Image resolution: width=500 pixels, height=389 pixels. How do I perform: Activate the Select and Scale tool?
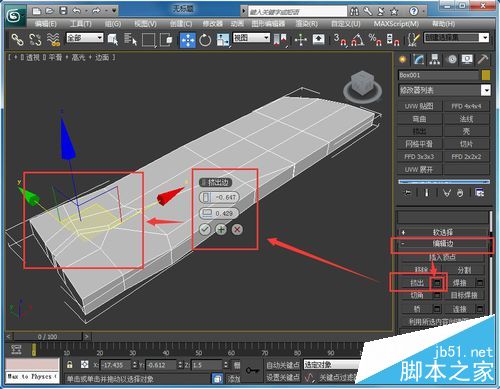(x=223, y=40)
